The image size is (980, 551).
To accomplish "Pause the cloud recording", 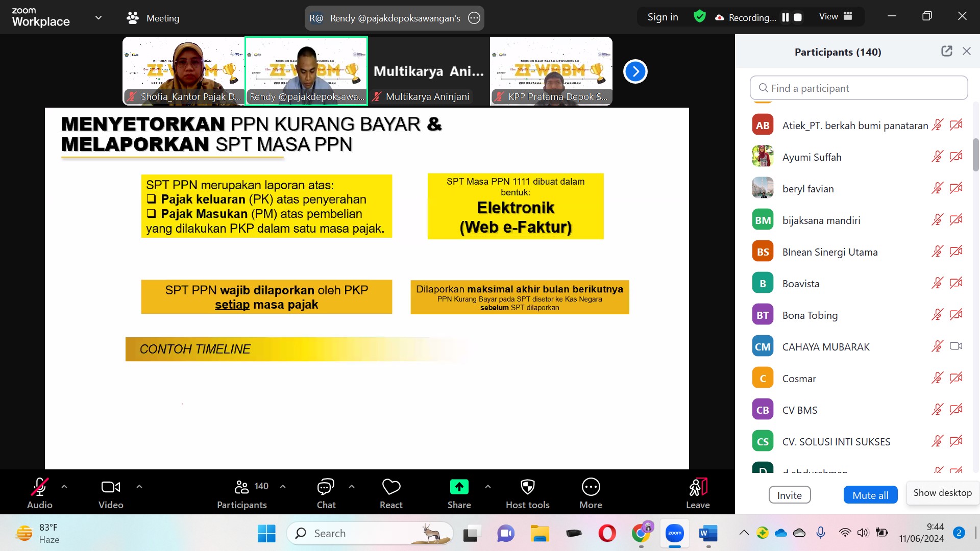I will point(786,17).
